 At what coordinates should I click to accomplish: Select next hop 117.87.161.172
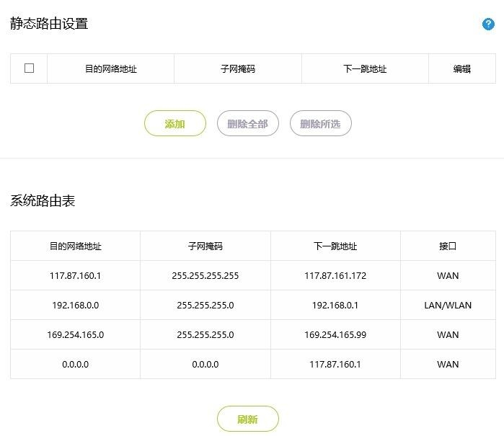click(335, 276)
